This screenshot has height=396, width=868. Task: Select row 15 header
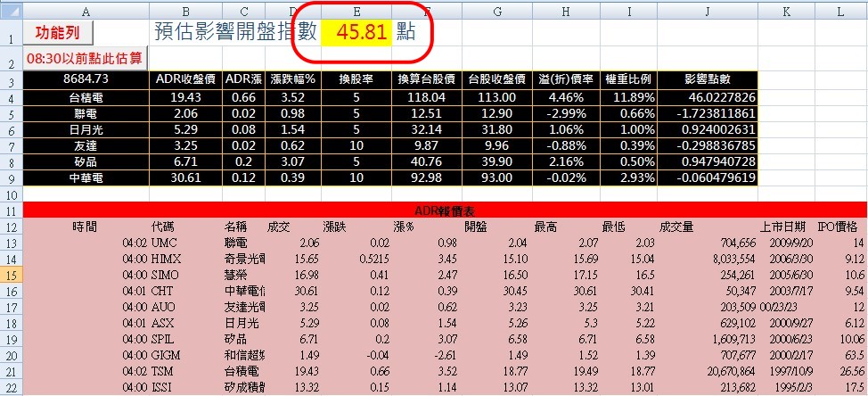point(12,276)
